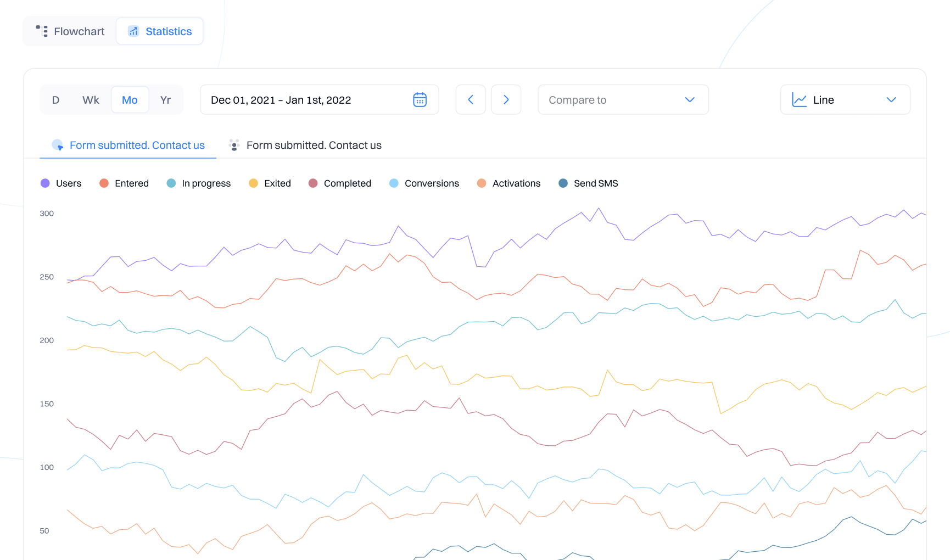Switch to Flowchart view

coord(70,31)
